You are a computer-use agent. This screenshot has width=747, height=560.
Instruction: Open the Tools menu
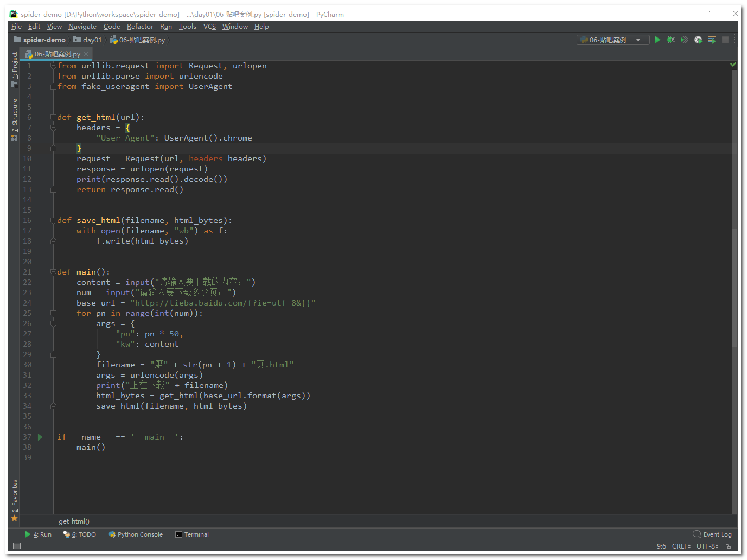(188, 26)
